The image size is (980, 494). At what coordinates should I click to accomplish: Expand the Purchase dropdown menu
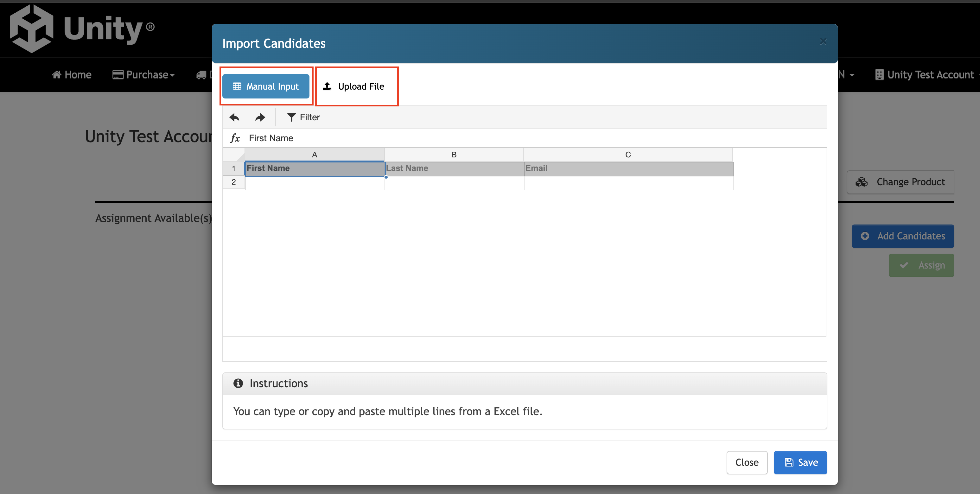(143, 74)
